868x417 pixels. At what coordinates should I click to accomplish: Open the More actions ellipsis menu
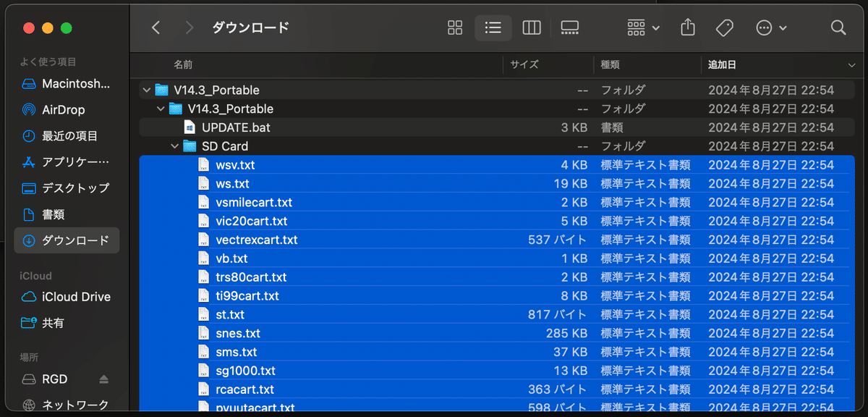pos(771,28)
